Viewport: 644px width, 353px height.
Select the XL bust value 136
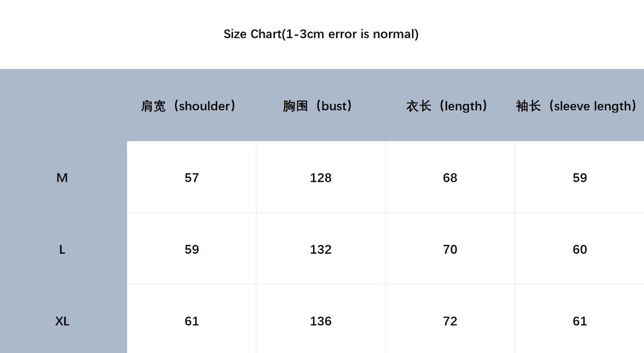click(x=321, y=321)
